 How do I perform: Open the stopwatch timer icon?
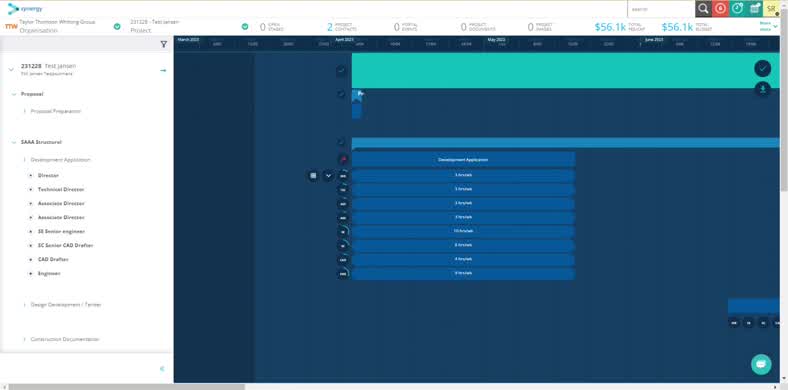coord(737,9)
